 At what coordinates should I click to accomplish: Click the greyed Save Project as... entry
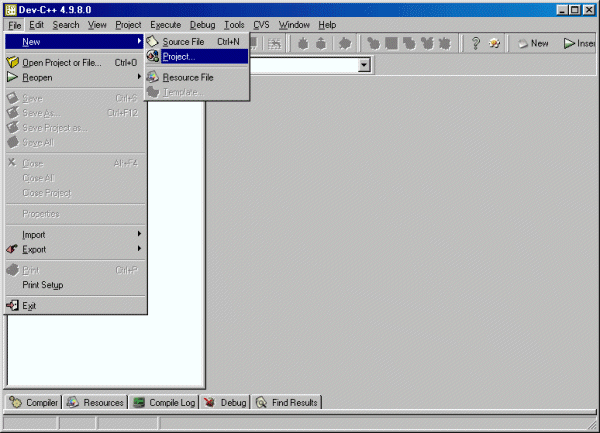75,128
